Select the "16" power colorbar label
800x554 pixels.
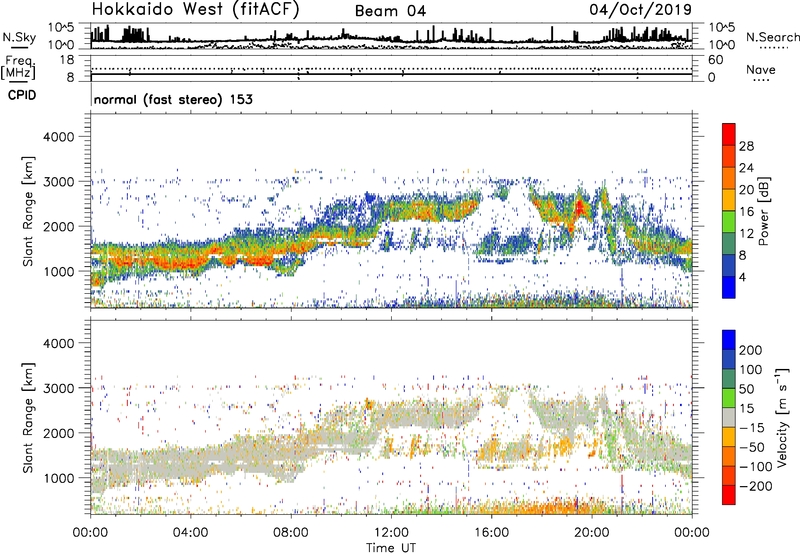pyautogui.click(x=746, y=212)
